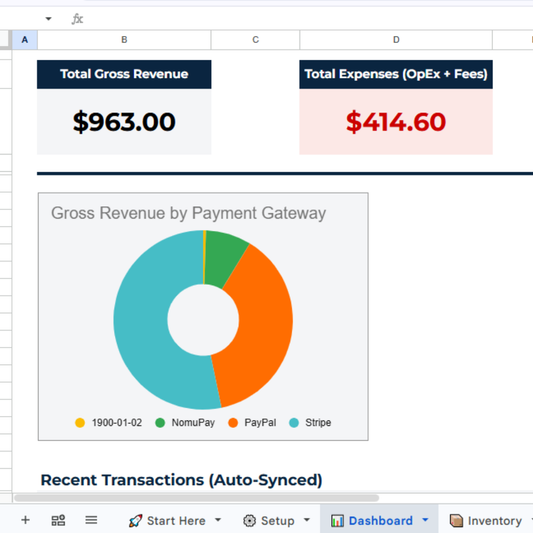This screenshot has height=533, width=533.
Task: Click the PayPal legend color dot
Action: tap(233, 423)
